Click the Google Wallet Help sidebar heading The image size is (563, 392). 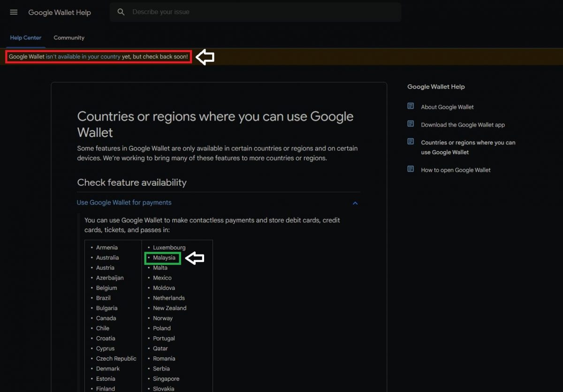pos(436,87)
